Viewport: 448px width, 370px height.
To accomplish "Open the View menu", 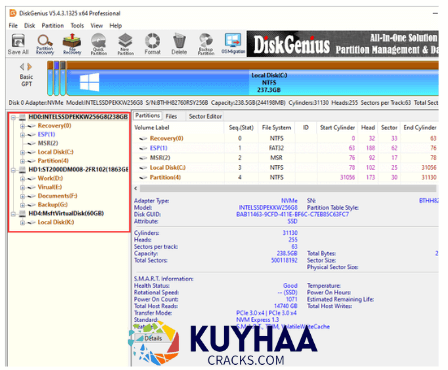I will pyautogui.click(x=97, y=26).
